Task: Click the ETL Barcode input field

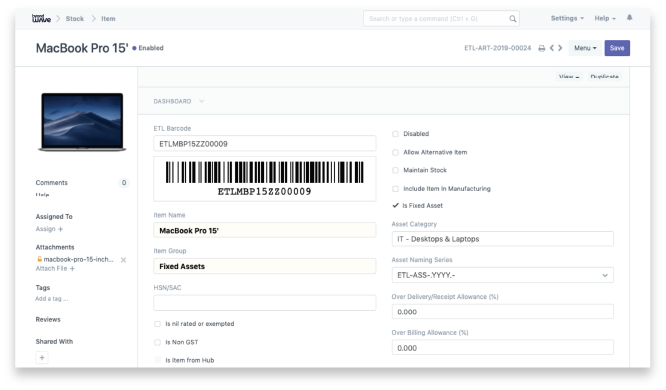Action: click(265, 144)
